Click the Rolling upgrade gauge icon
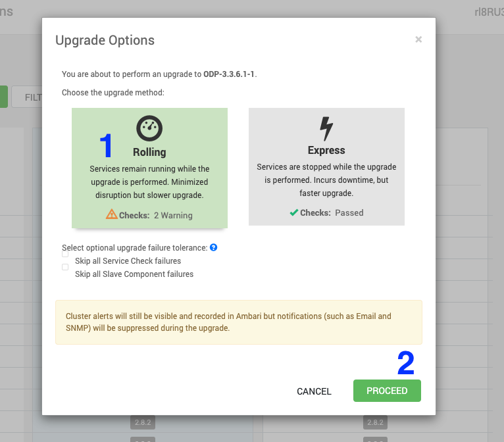 click(149, 128)
